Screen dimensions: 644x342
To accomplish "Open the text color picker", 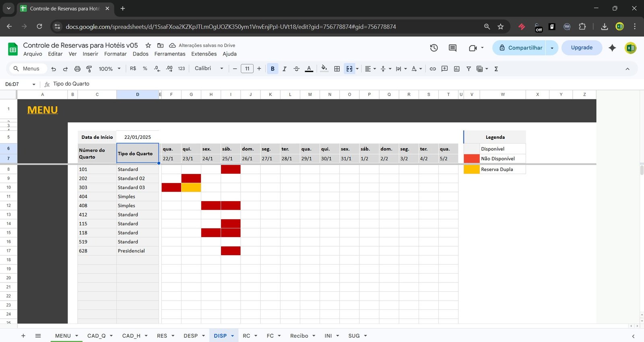I will tap(309, 69).
